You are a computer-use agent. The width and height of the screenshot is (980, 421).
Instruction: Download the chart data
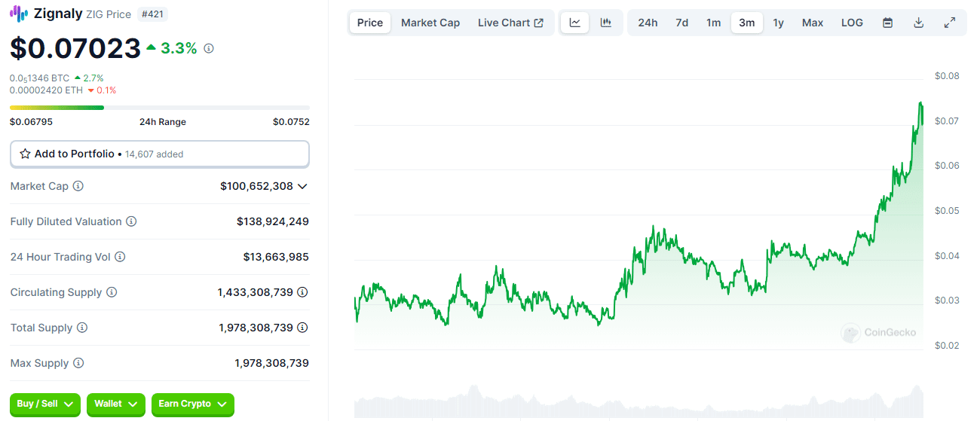click(918, 23)
